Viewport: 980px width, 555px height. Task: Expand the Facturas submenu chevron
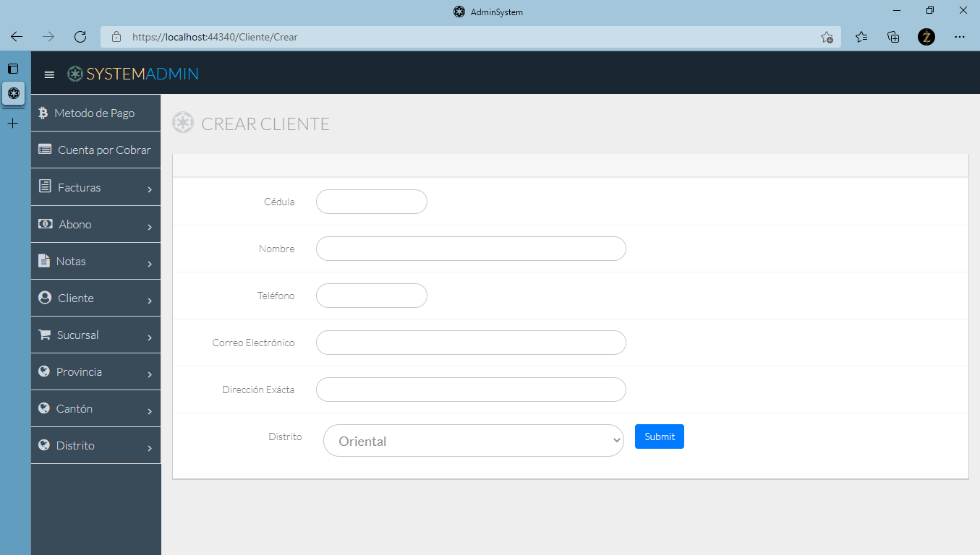click(150, 190)
